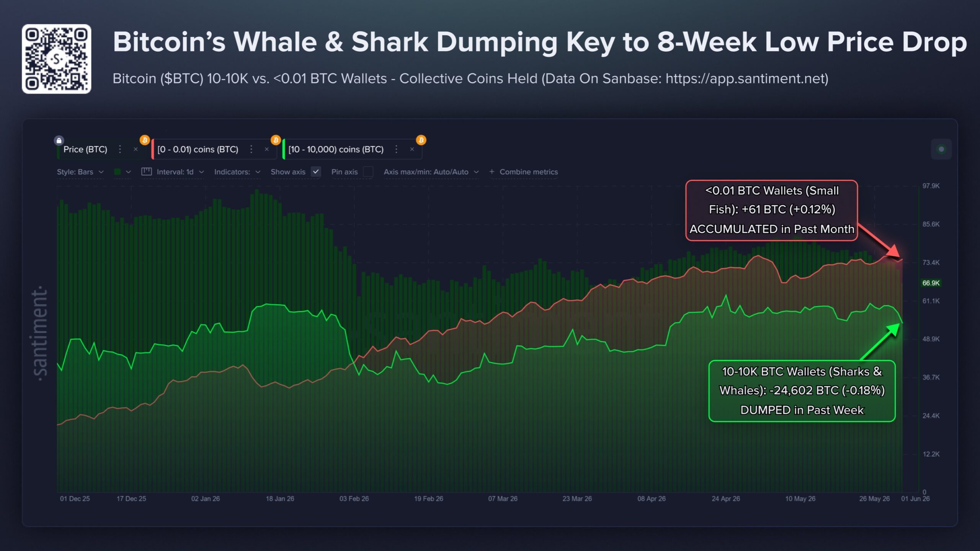Open the green color picker dropdown arrow
980x551 pixels.
(129, 172)
